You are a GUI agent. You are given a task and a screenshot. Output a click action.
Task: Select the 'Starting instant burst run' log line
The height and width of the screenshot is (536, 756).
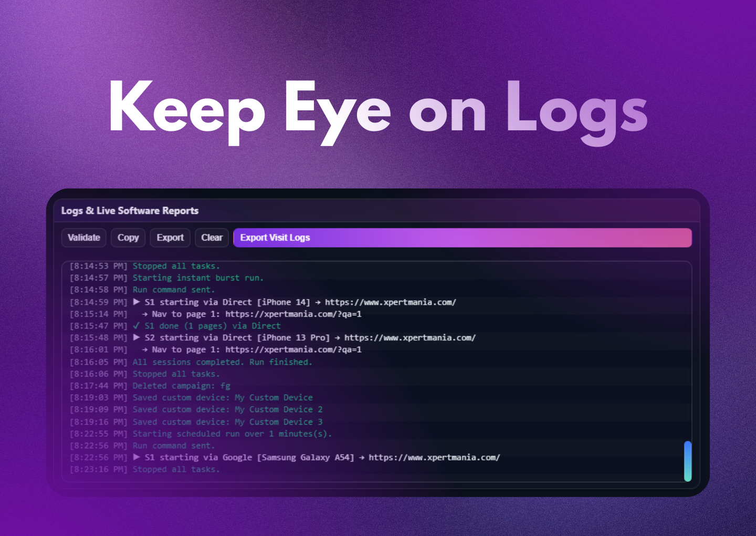pyautogui.click(x=197, y=278)
